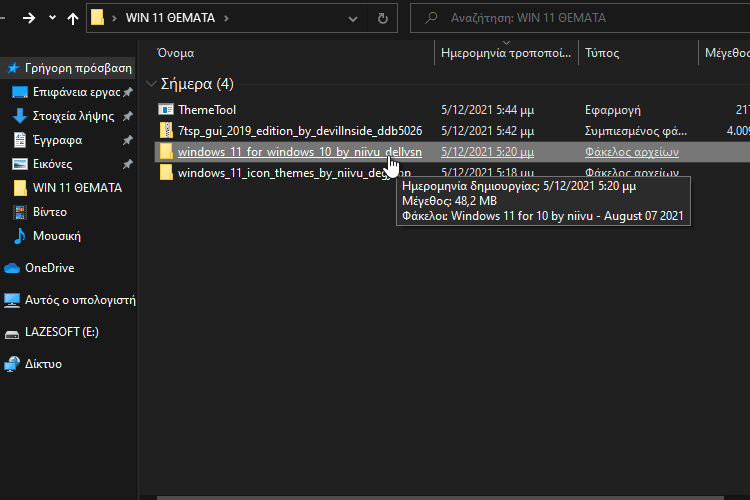Collapse the Σήμερα (4) group chevron

pos(151,84)
